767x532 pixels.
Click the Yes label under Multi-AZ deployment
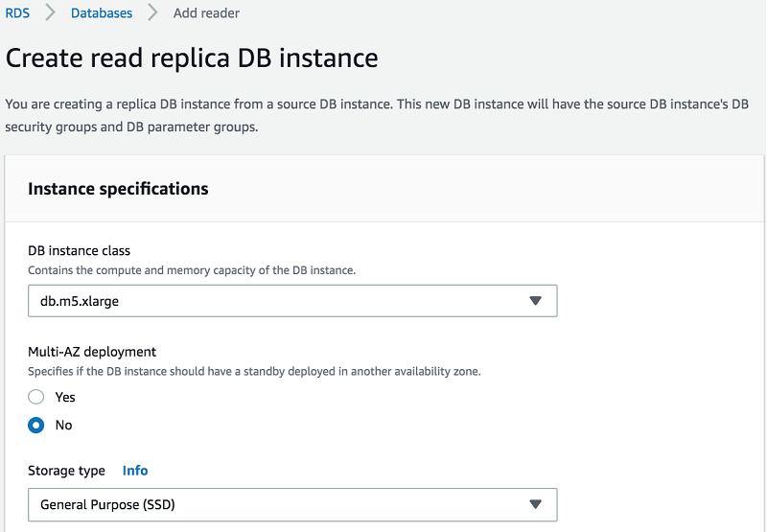[x=65, y=397]
